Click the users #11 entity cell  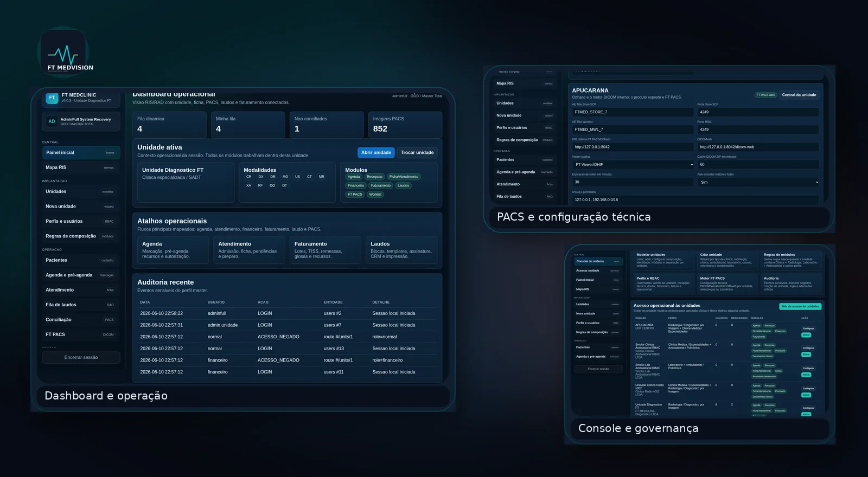tap(334, 372)
